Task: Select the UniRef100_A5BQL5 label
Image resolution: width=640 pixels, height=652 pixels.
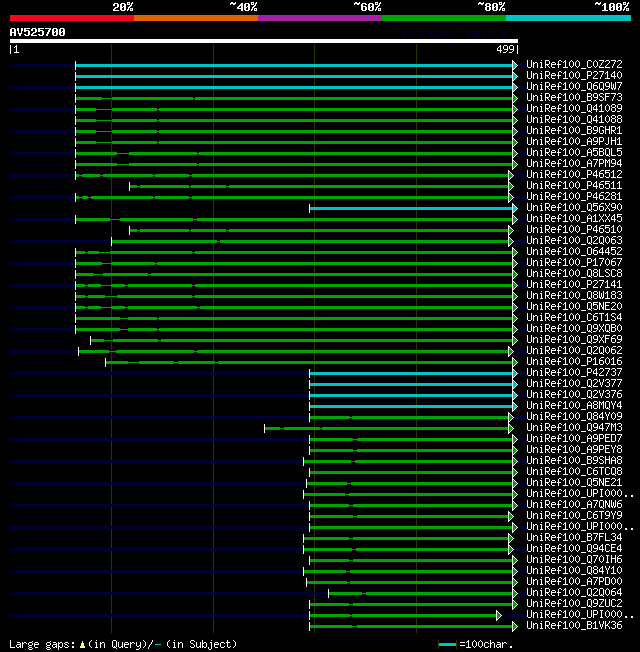Action: coord(574,153)
